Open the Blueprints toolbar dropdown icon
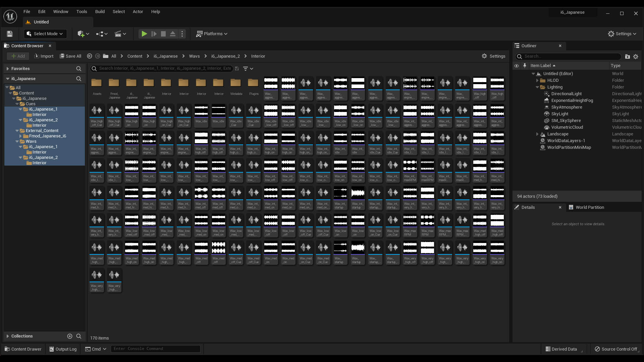This screenshot has width=644, height=362. tap(102, 34)
